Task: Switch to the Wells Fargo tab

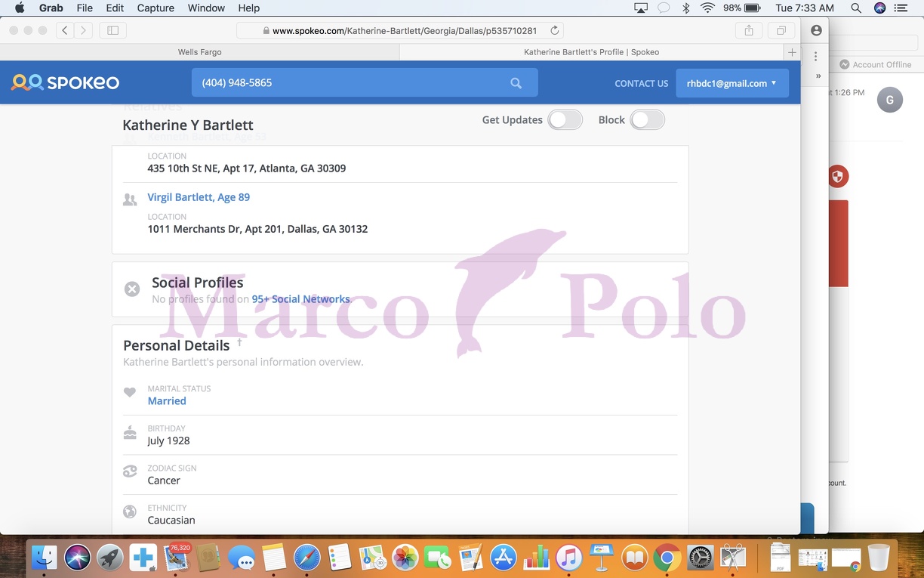Action: [199, 52]
